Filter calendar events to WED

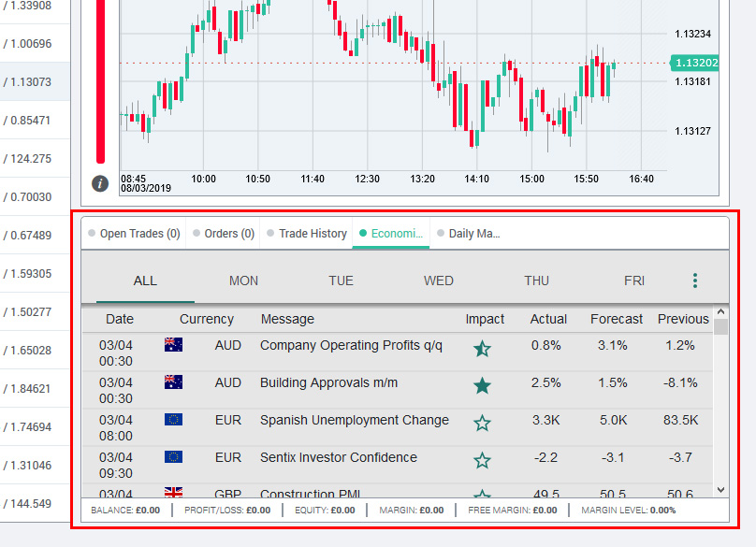438,281
